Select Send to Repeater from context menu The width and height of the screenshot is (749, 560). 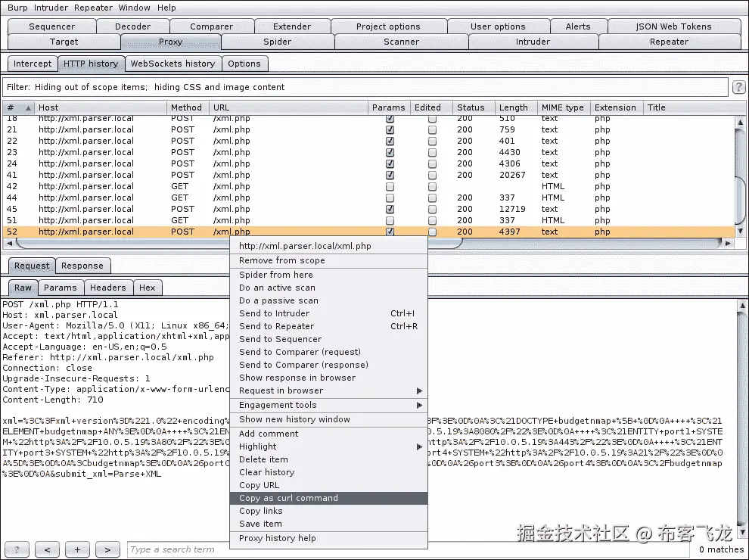[328, 326]
